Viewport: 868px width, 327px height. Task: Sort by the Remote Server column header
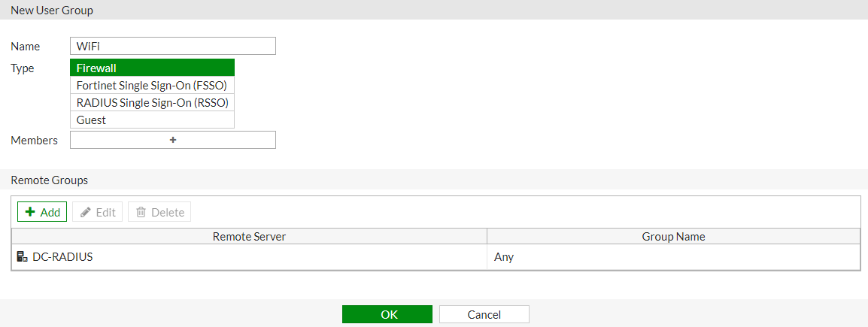[x=249, y=236]
